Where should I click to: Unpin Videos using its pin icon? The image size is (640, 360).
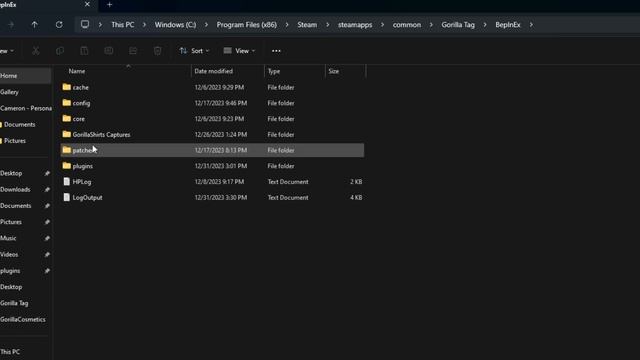coord(47,255)
